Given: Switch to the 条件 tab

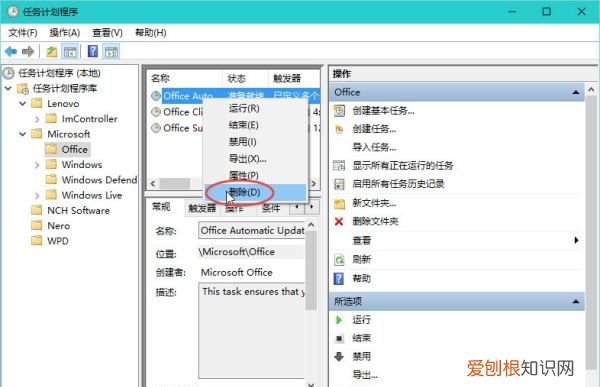Looking at the screenshot, I should (271, 209).
